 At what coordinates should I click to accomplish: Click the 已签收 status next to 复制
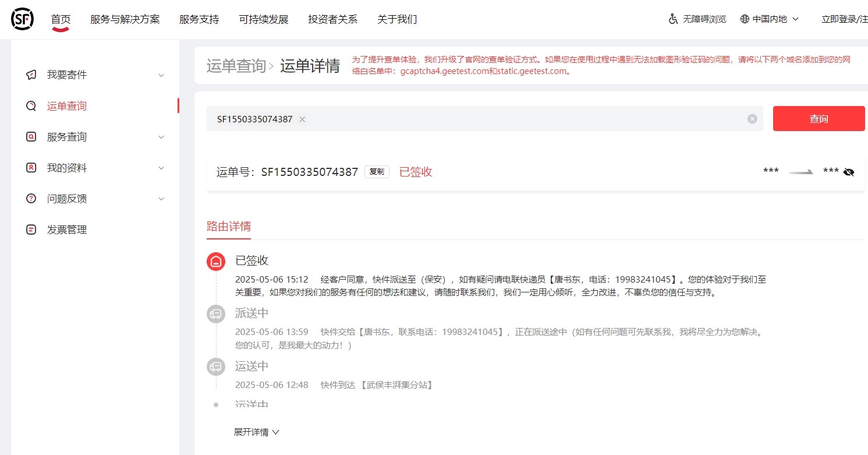point(416,172)
